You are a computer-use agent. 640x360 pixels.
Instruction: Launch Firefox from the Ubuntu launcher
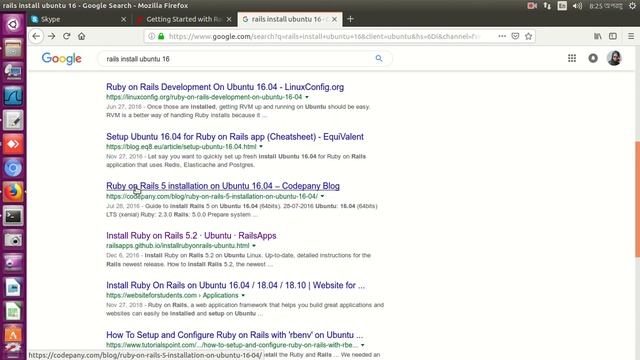coord(13,192)
